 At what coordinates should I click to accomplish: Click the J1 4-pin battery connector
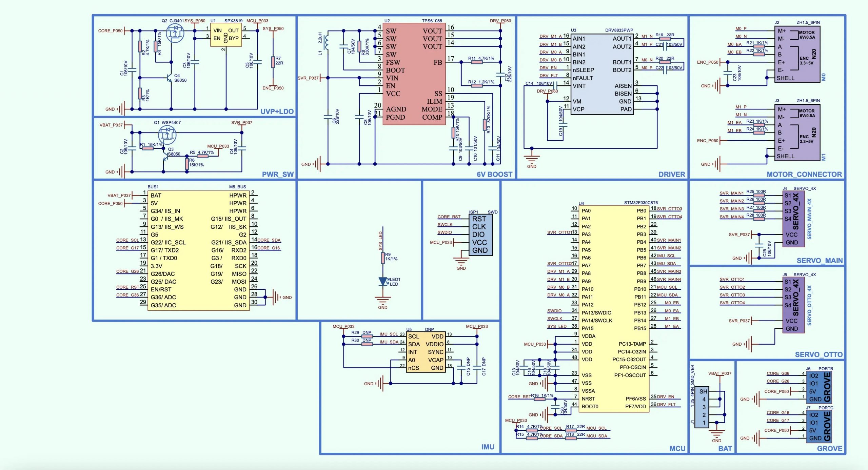tap(702, 407)
